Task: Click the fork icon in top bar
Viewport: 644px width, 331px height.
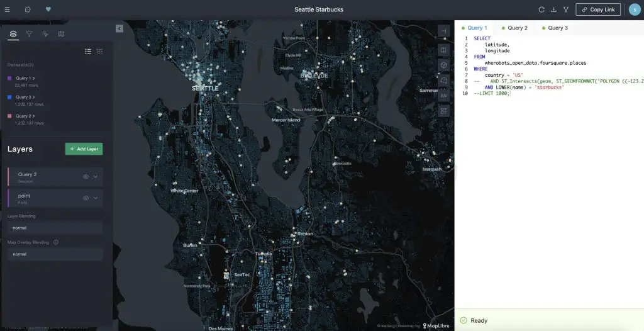Action: click(x=566, y=9)
